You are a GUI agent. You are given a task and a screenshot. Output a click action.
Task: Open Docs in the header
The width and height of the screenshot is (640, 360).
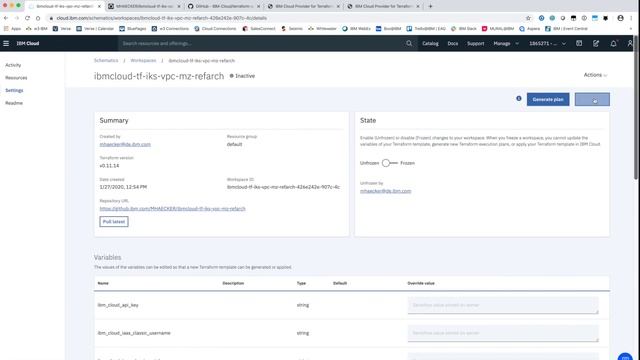tap(453, 43)
